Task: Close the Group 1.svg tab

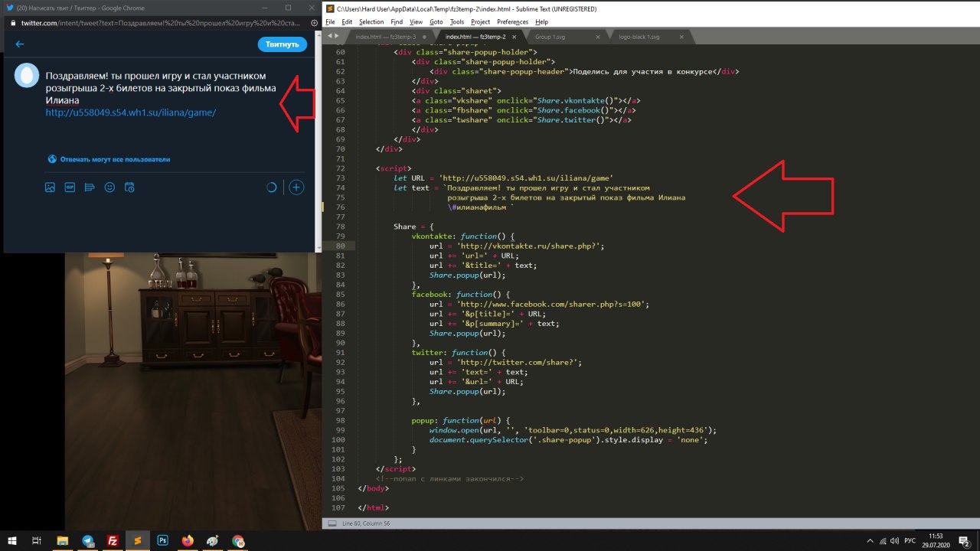Action: point(596,37)
